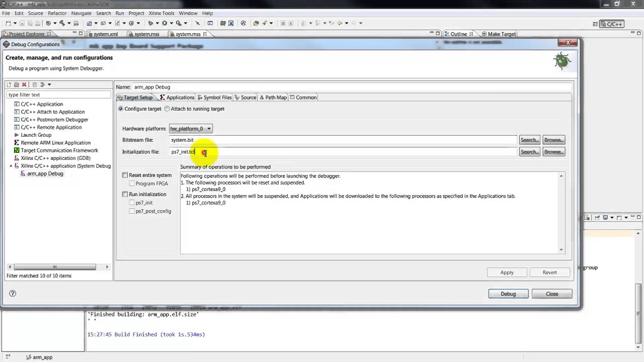Toggle Program FPGA checkbox
This screenshot has height=362, width=644.
coord(132,184)
